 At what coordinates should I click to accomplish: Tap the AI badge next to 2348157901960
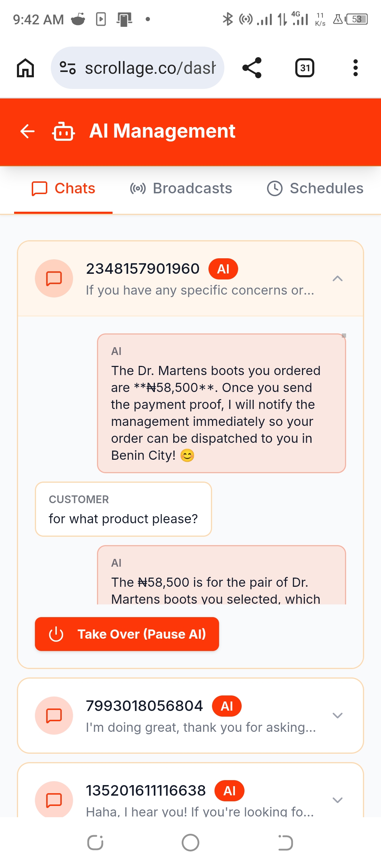coord(223,269)
